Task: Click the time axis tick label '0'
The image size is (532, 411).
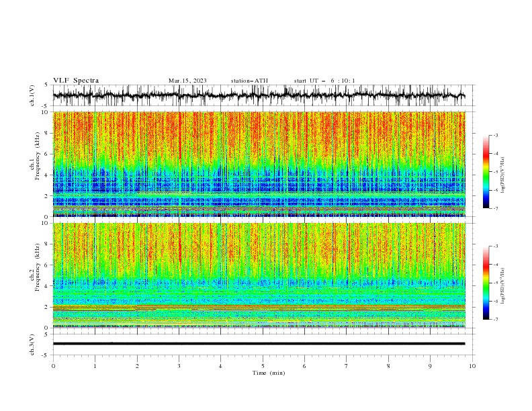Action: point(53,366)
